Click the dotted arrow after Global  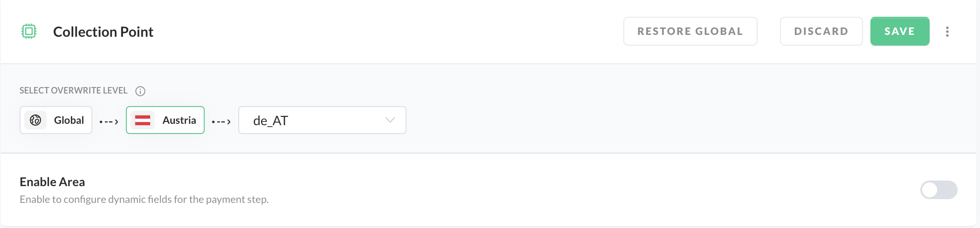[x=109, y=121]
